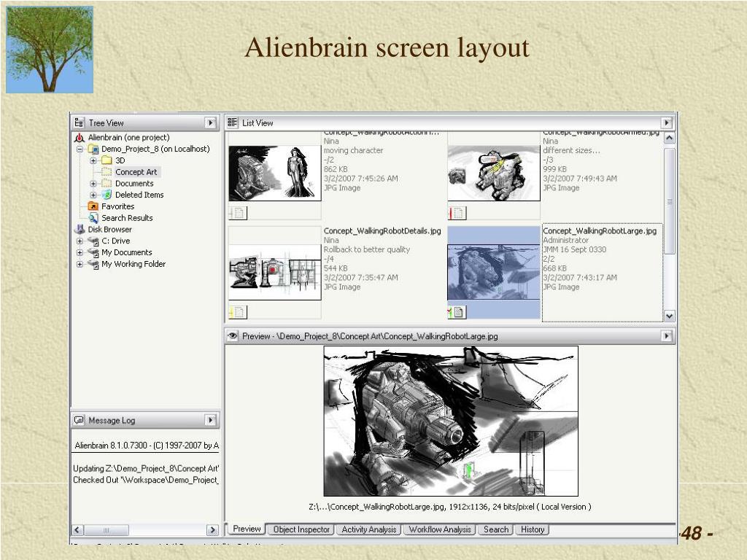Click the date "3/2/2007 7:35:47 AM"
This screenshot has height=560, width=747.
[x=360, y=278]
